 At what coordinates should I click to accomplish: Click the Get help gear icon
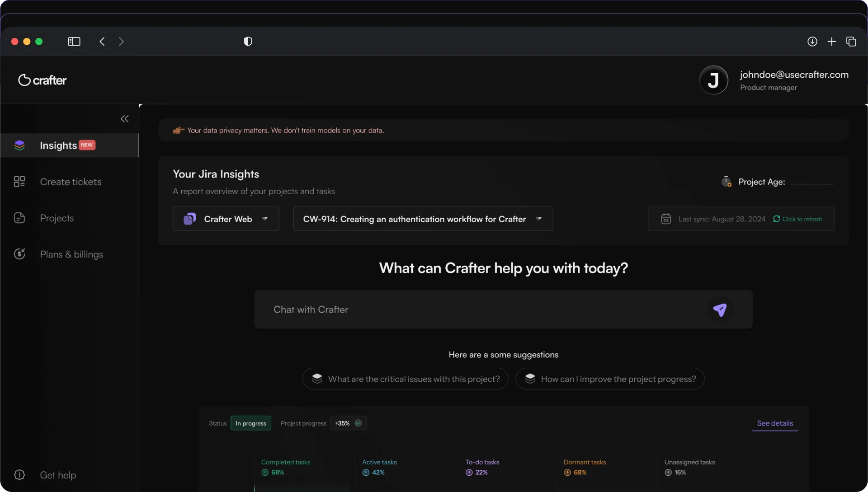point(19,475)
